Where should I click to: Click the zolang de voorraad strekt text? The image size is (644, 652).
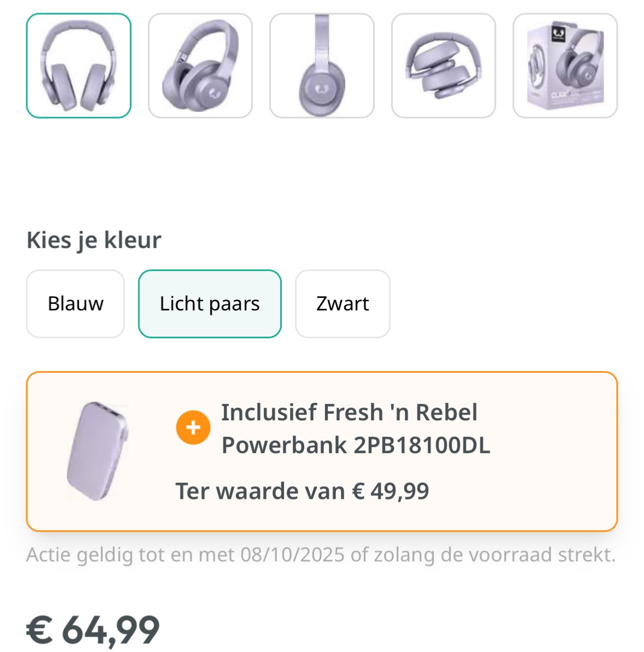(x=494, y=555)
